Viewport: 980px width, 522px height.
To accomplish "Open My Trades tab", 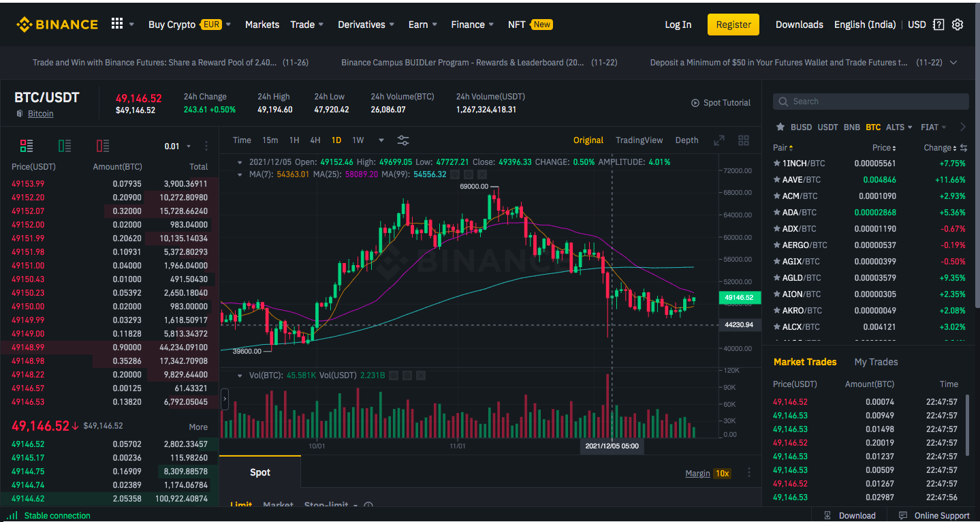I will click(x=876, y=362).
